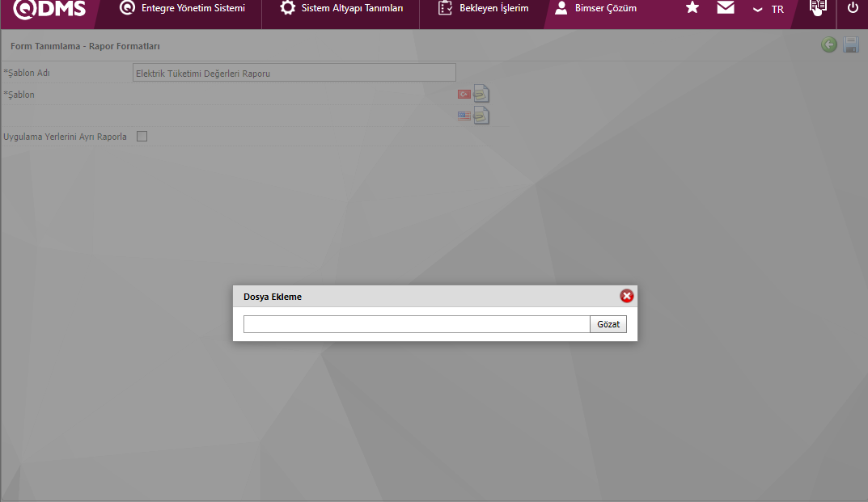Click the Şablon Adı text field

point(294,73)
